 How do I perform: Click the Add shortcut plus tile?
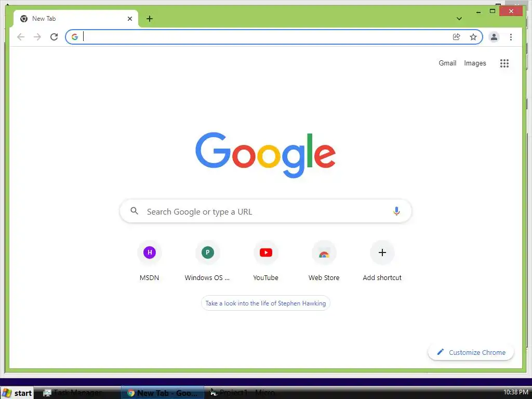tap(382, 261)
